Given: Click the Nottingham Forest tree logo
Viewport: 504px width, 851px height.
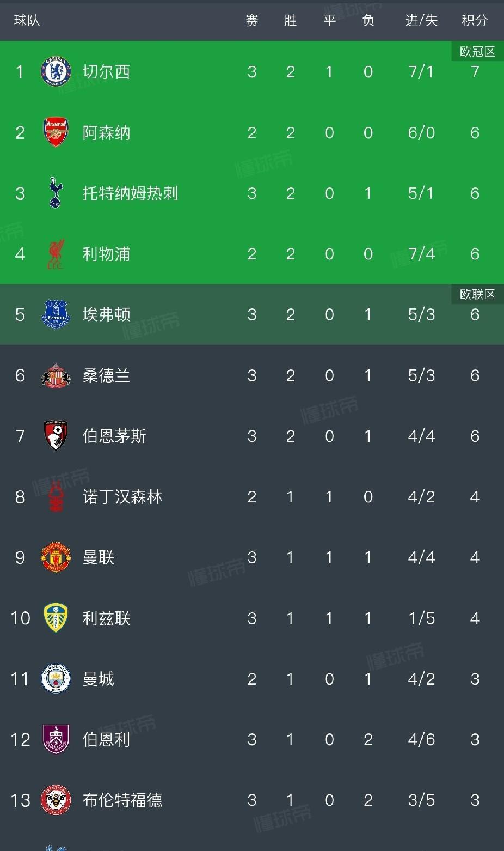Looking at the screenshot, I should coord(56,497).
